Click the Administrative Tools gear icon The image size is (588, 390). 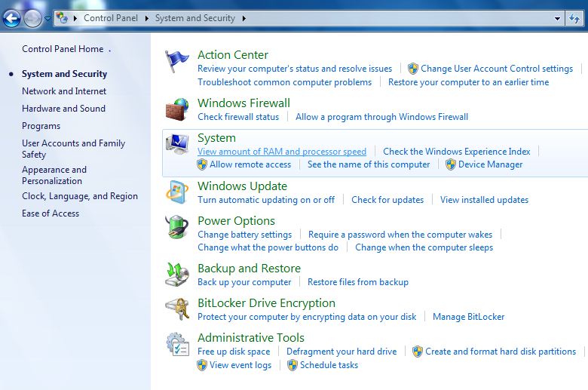pyautogui.click(x=177, y=344)
